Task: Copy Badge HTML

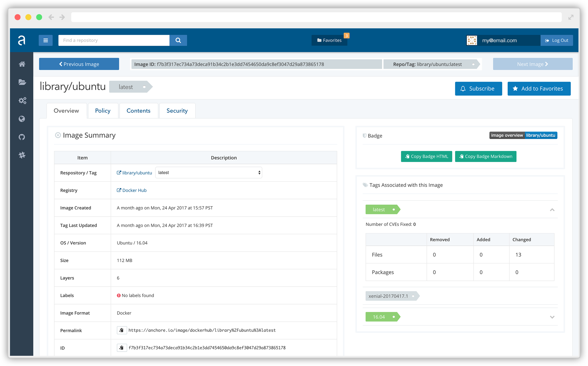Action: pyautogui.click(x=426, y=156)
